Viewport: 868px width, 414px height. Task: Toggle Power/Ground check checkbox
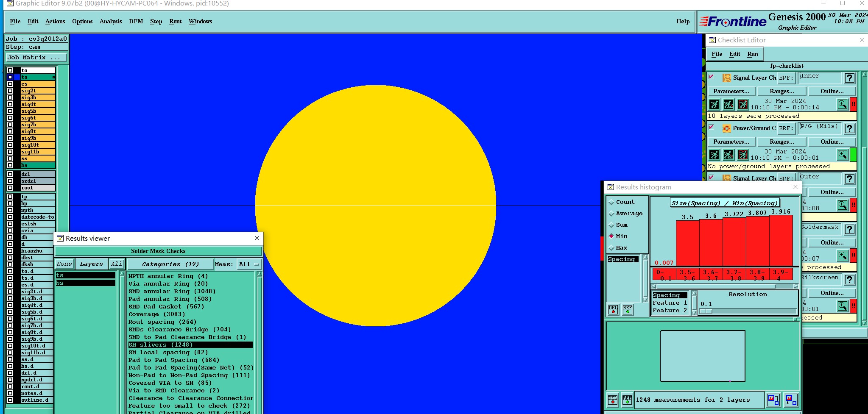tap(712, 128)
